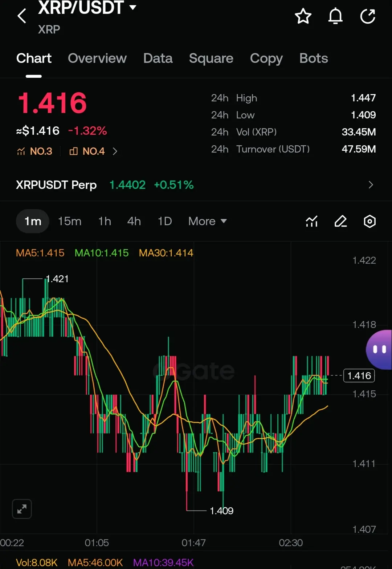Open chart settings hexagon icon

(369, 221)
